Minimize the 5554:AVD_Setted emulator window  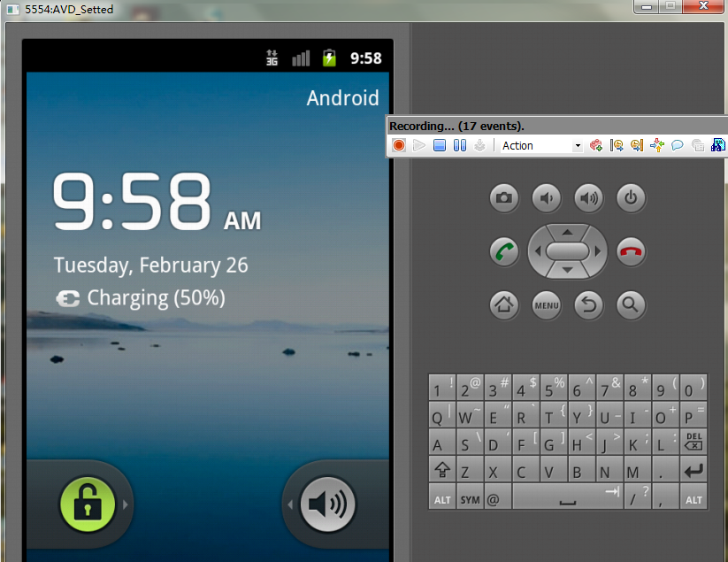[647, 6]
